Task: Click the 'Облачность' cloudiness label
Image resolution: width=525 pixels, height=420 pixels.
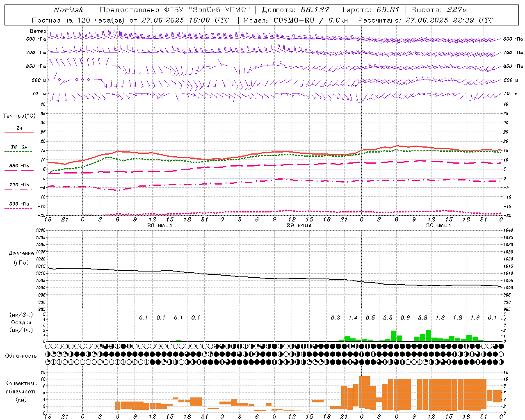Action: point(21,356)
